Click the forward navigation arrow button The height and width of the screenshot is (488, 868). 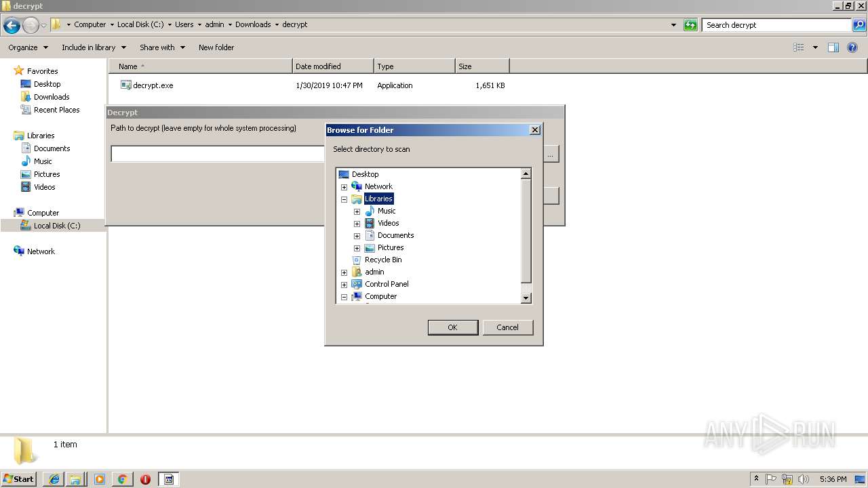point(31,26)
